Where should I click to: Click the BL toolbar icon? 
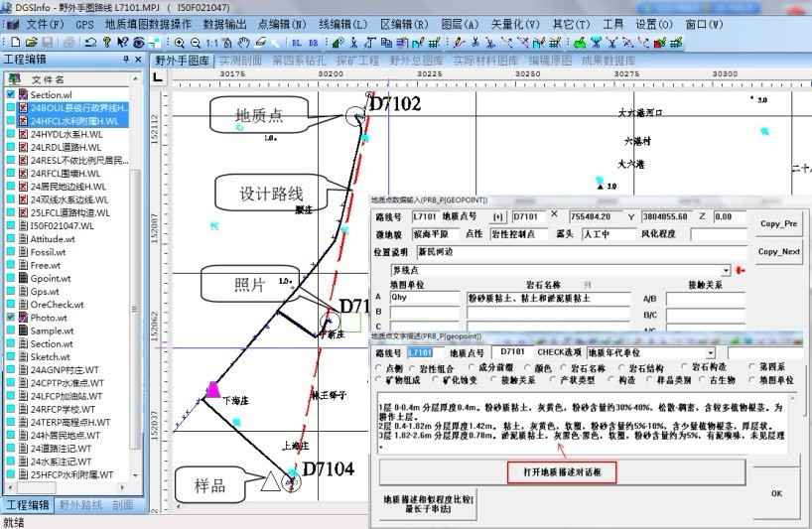click(x=297, y=43)
